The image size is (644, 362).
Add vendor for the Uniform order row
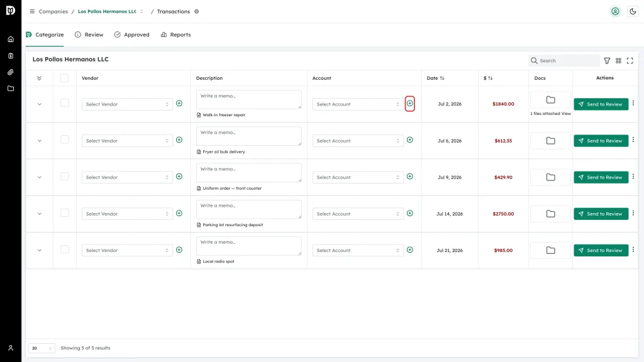[x=179, y=177]
